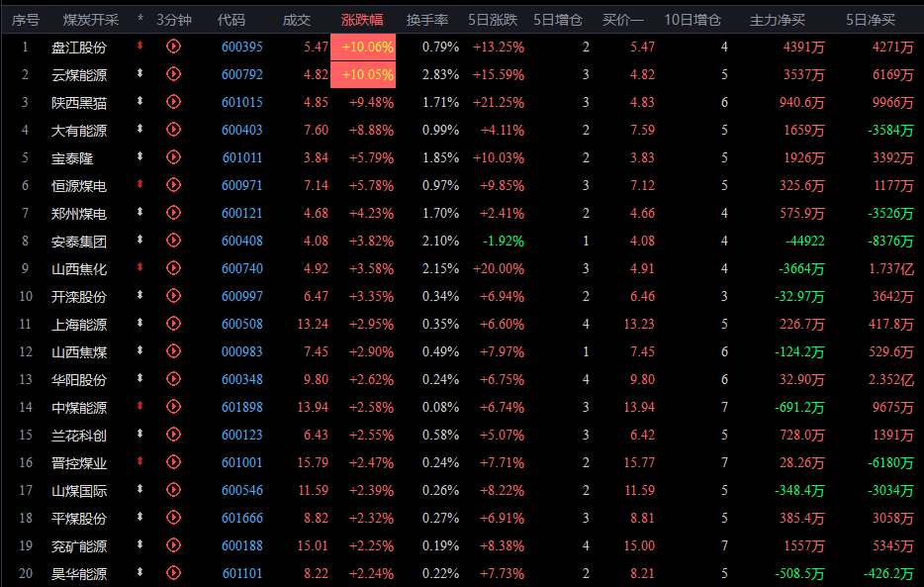Click red marker icon next to 恒源煤电
The image size is (924, 587).
pos(140,185)
